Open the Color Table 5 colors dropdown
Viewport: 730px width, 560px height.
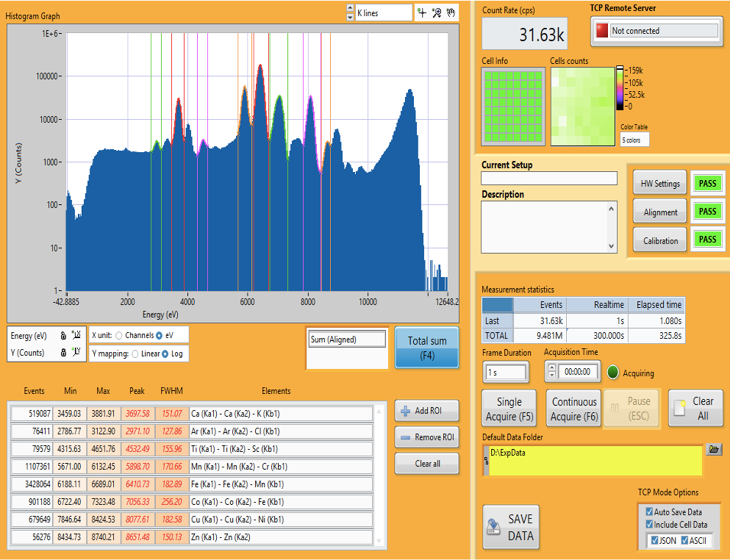(x=634, y=140)
